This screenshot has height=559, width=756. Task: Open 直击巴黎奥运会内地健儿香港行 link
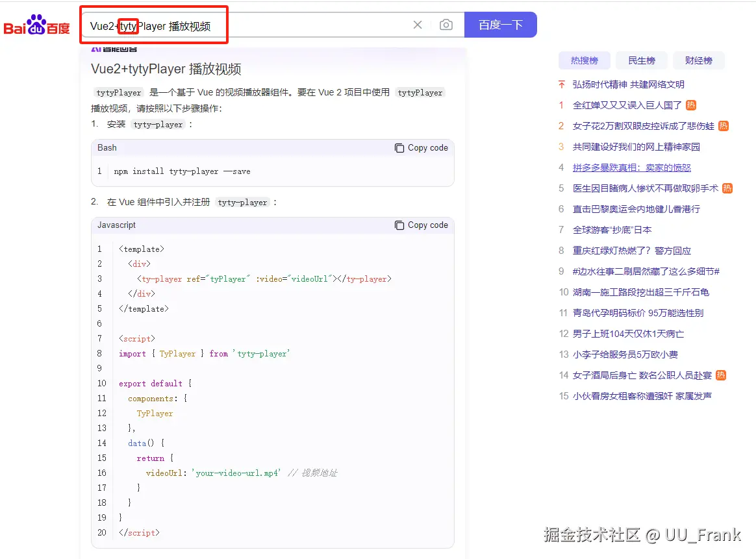coord(636,208)
